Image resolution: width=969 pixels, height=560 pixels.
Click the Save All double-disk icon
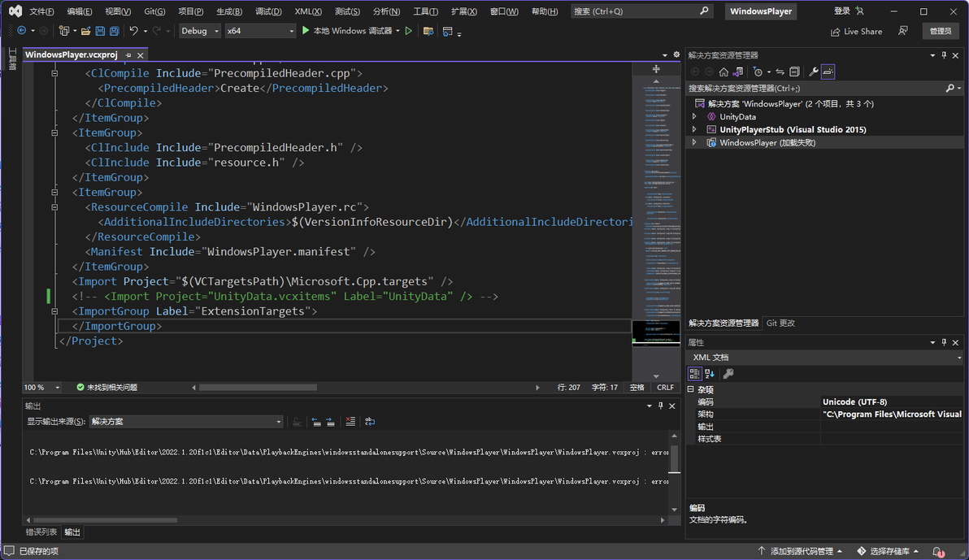click(115, 31)
